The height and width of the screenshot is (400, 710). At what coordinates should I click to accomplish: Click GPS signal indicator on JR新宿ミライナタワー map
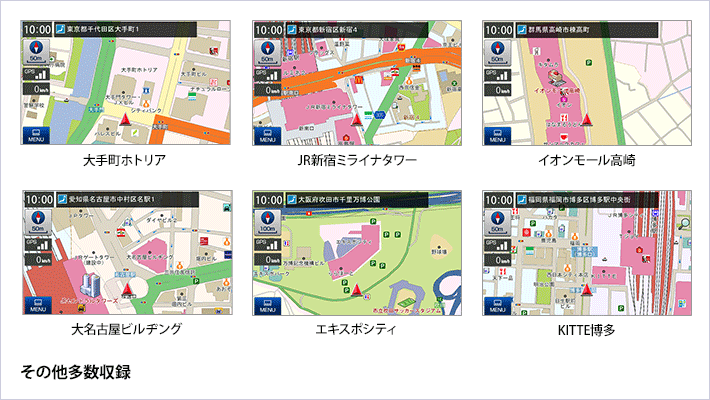(267, 75)
